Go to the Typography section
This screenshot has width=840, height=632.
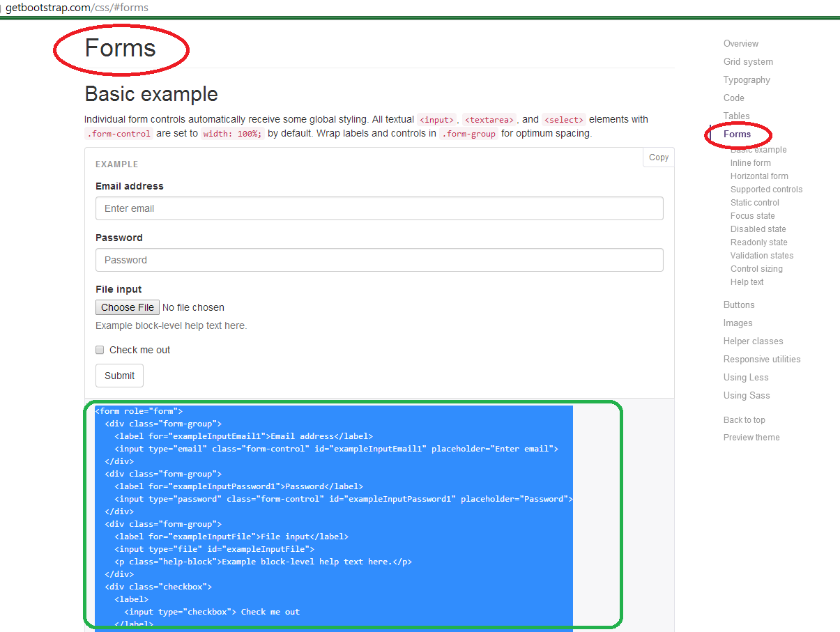pyautogui.click(x=747, y=79)
